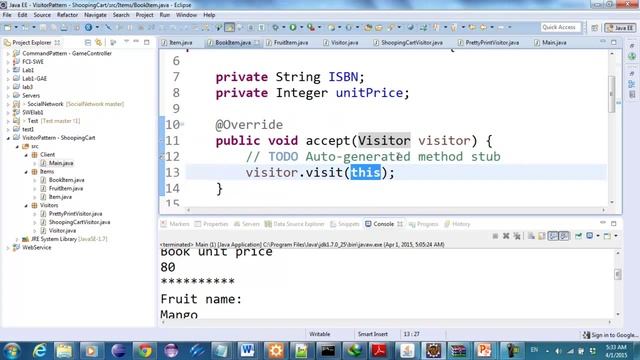Click the Print toolbar icon

[64, 27]
